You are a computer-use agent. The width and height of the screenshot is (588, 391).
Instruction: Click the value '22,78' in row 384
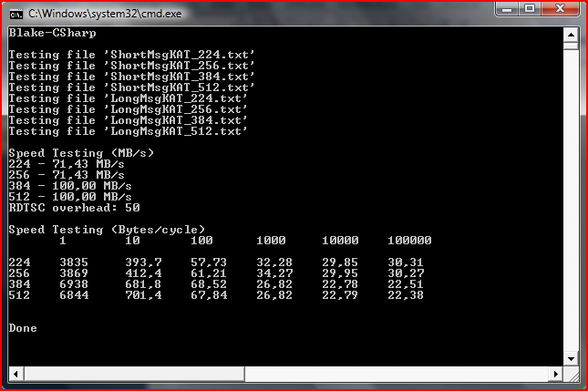[x=340, y=284]
